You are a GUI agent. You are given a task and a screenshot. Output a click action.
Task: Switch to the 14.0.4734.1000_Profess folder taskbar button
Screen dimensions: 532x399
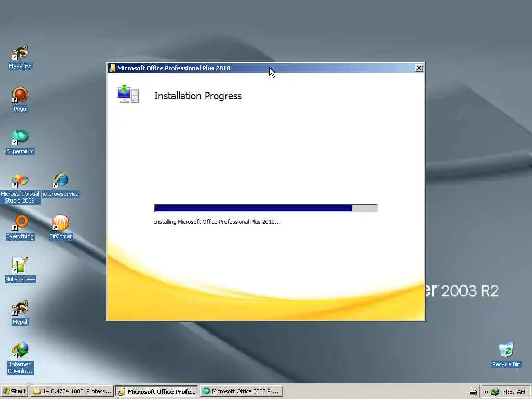(x=72, y=391)
